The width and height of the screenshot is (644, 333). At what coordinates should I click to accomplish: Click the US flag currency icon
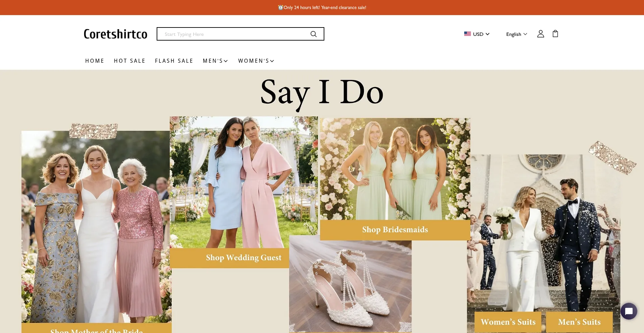467,34
